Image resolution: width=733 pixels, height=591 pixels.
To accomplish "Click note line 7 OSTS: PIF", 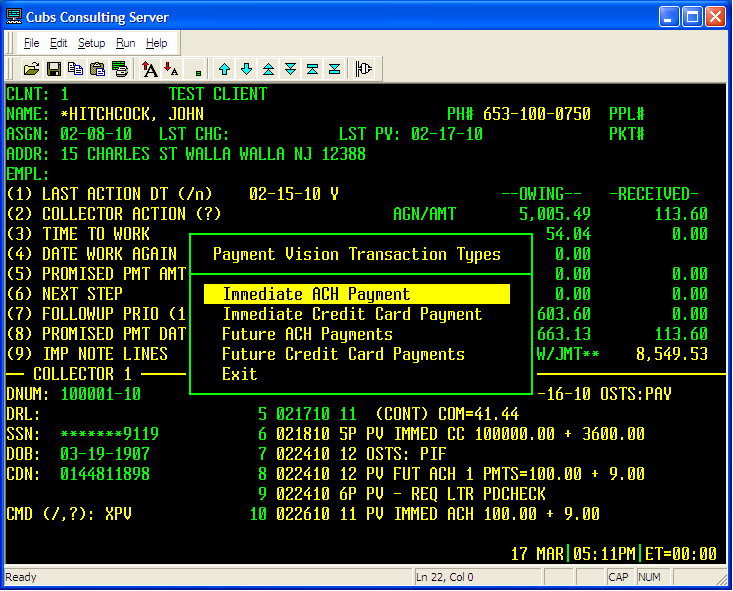I will click(352, 454).
